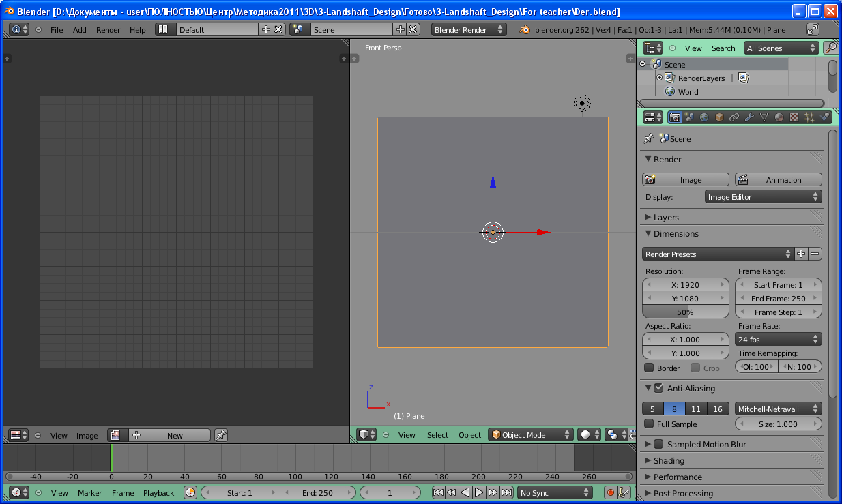This screenshot has height=504, width=842.
Task: Open the All Scenes outliner filter dropdown
Action: 781,48
